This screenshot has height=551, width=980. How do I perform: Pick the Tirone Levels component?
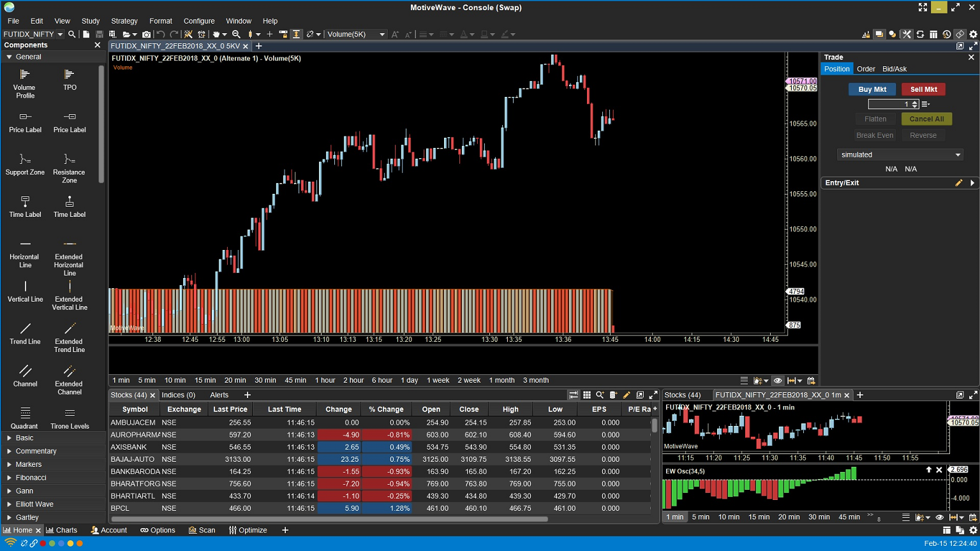tap(70, 418)
